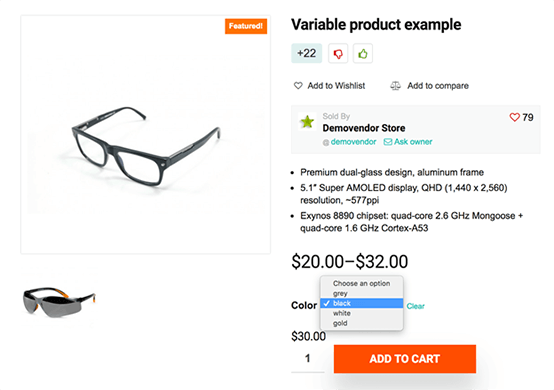Click the green thumbs-up icon
This screenshot has width=554, height=390.
(x=363, y=54)
